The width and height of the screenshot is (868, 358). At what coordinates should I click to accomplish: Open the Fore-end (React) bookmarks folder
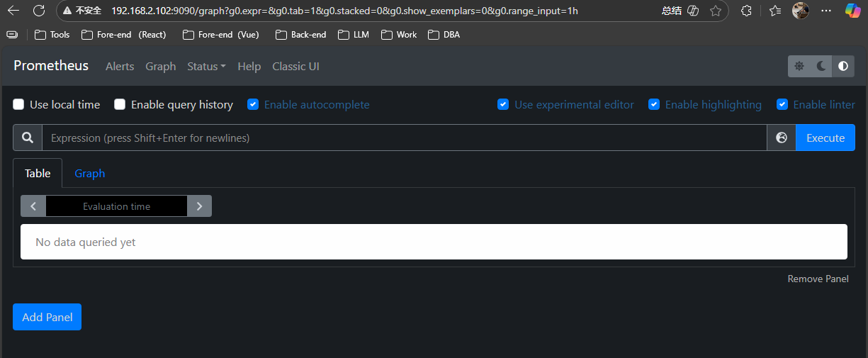[x=124, y=34]
